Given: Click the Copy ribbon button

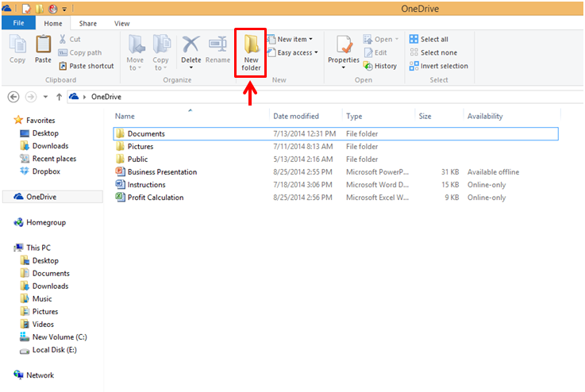Looking at the screenshot, I should pyautogui.click(x=17, y=49).
